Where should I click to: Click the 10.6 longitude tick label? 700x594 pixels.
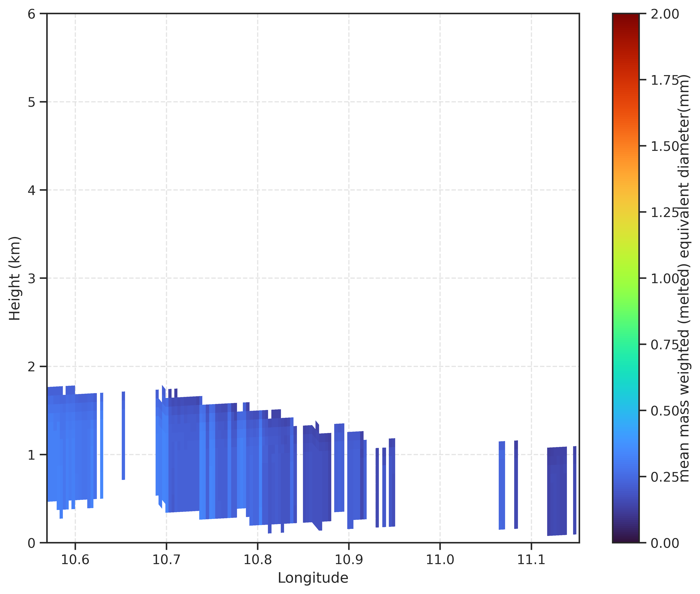[75, 560]
